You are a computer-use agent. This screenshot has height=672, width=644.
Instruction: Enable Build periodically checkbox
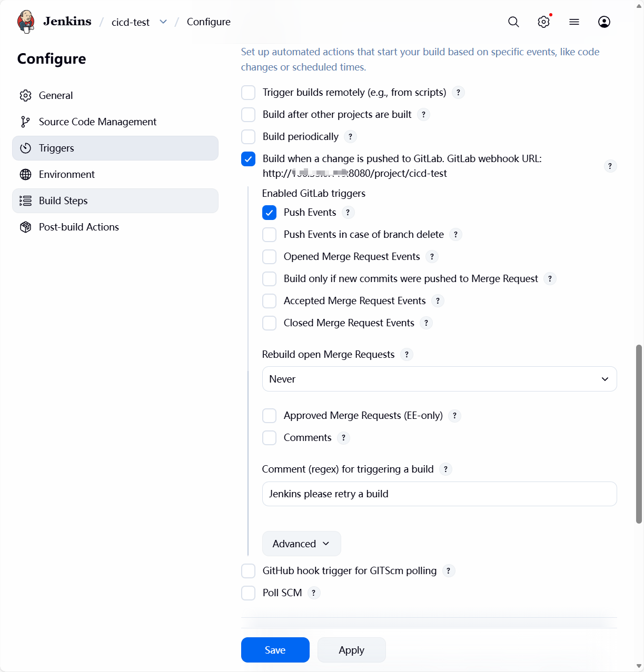[248, 137]
